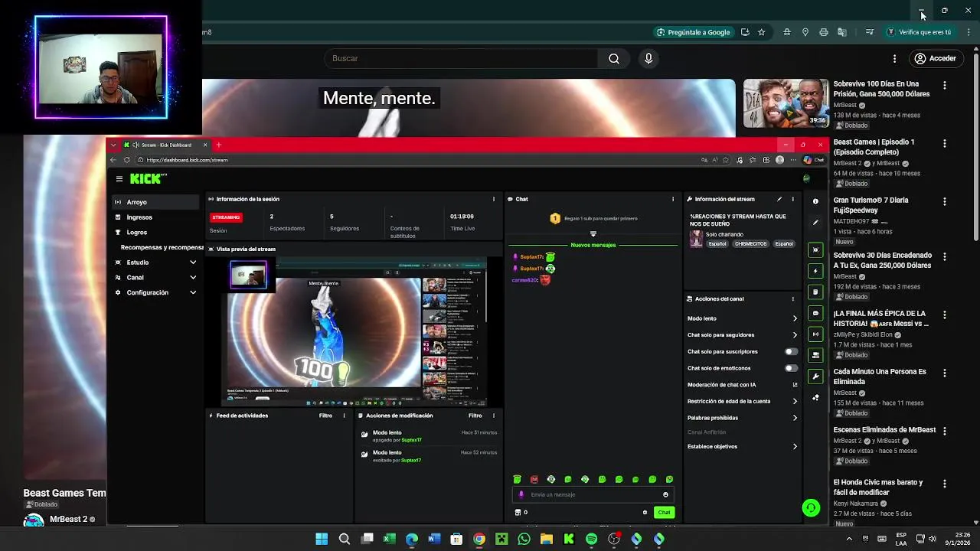Open Feed de actividades three-dot menu
This screenshot has height=551, width=980.
pyautogui.click(x=344, y=416)
